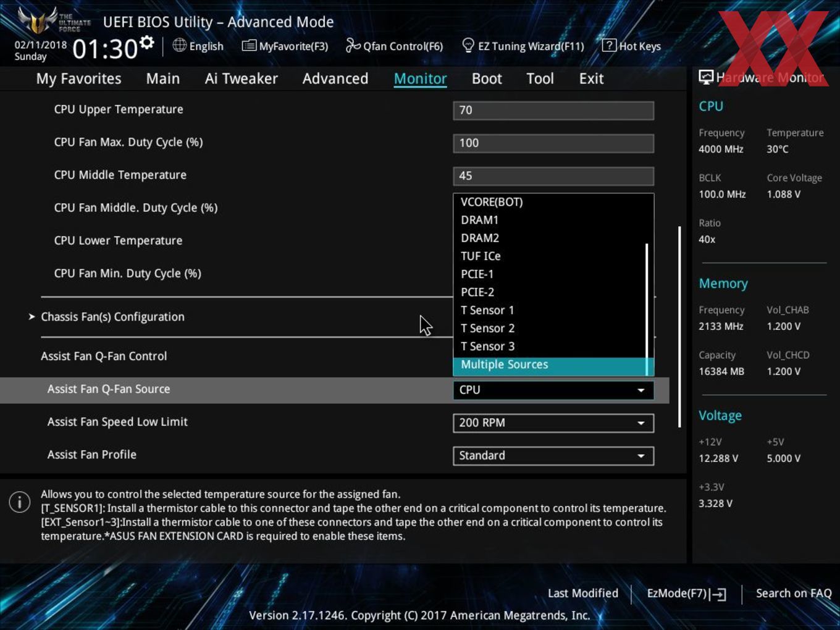
Task: Click CPU temperature 30°C value
Action: pos(778,149)
